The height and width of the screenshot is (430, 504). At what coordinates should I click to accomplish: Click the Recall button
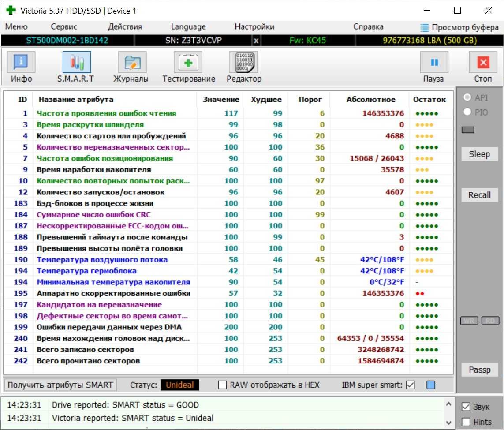(x=479, y=195)
